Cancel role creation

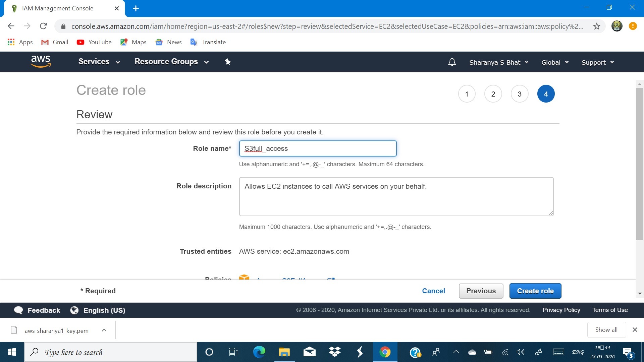pyautogui.click(x=433, y=291)
